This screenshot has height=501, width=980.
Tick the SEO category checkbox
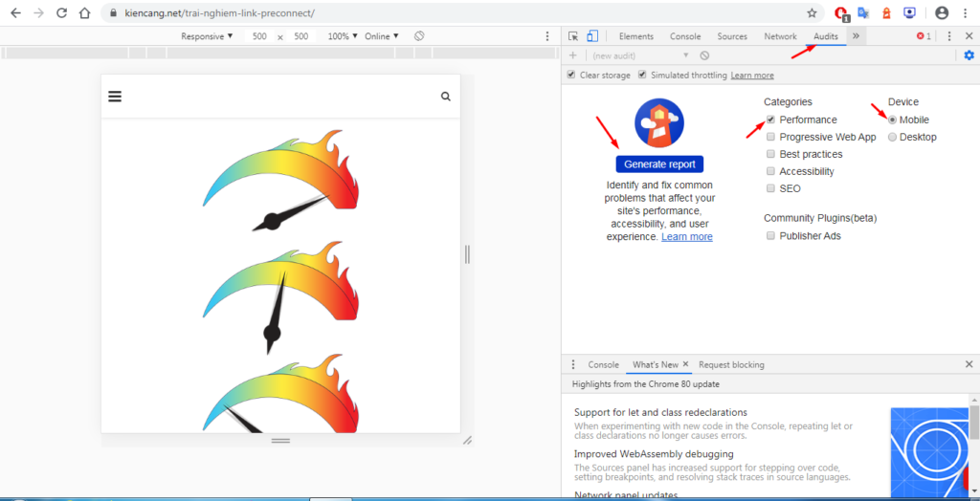click(770, 188)
